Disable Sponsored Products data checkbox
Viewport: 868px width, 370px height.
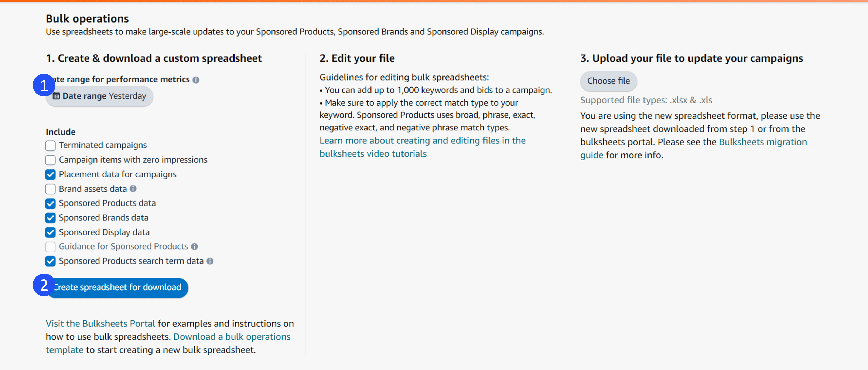pos(50,204)
